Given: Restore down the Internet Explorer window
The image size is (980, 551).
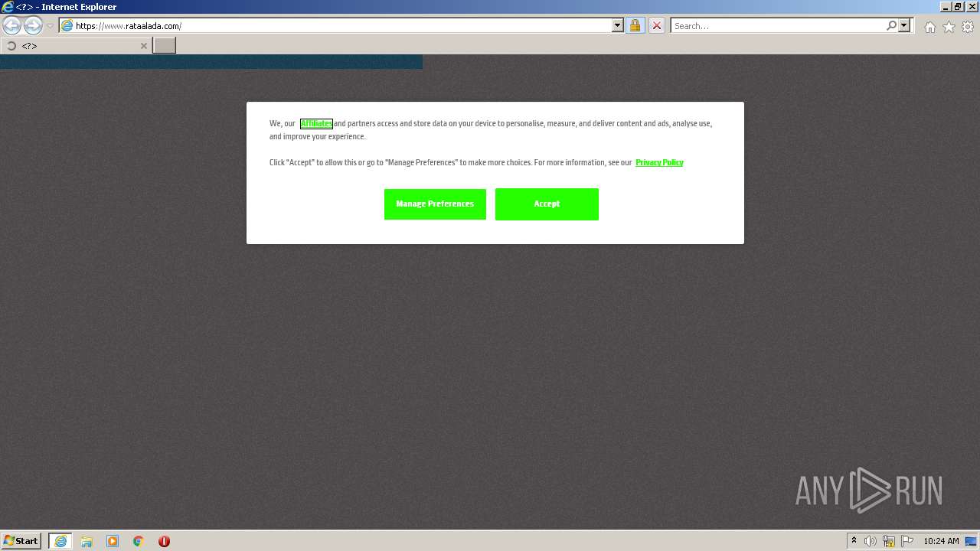Looking at the screenshot, I should (x=959, y=7).
